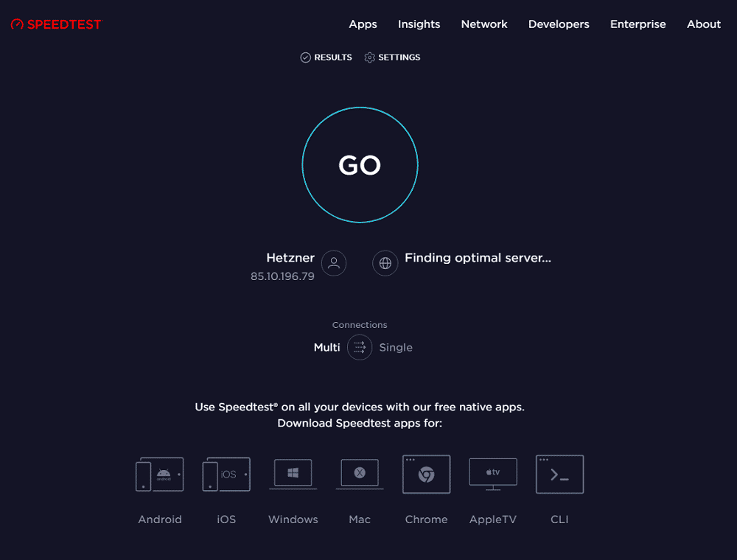
Task: Click the ISP account icon beside Hetzner
Action: click(333, 263)
